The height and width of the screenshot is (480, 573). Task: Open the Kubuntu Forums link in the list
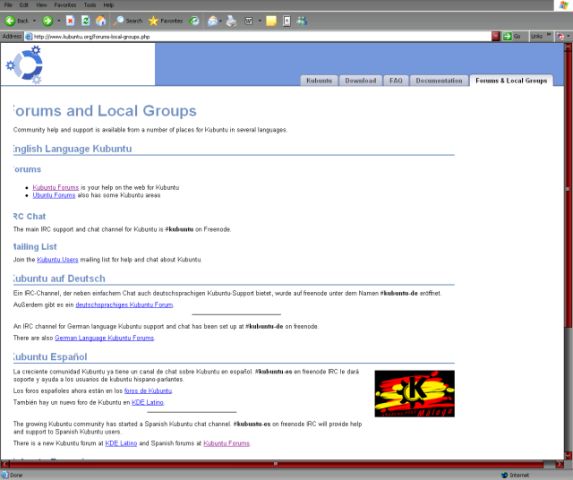56,187
